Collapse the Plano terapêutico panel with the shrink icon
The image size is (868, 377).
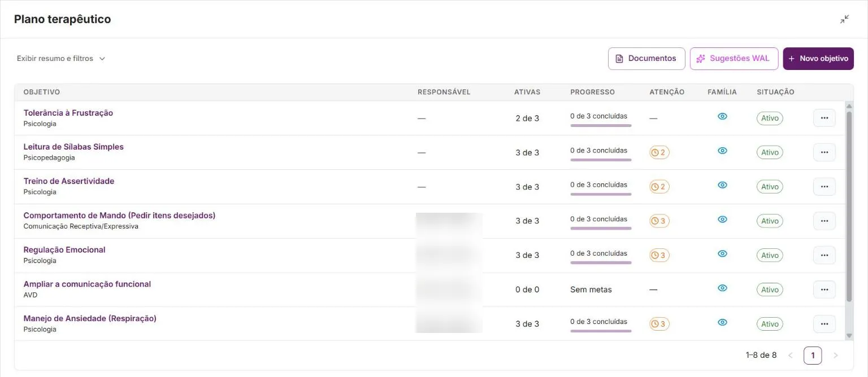pyautogui.click(x=844, y=19)
